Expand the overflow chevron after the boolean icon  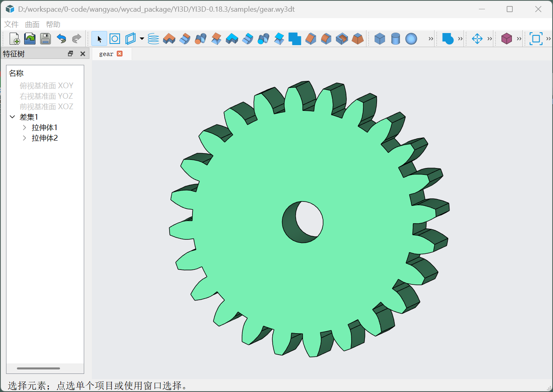point(460,39)
